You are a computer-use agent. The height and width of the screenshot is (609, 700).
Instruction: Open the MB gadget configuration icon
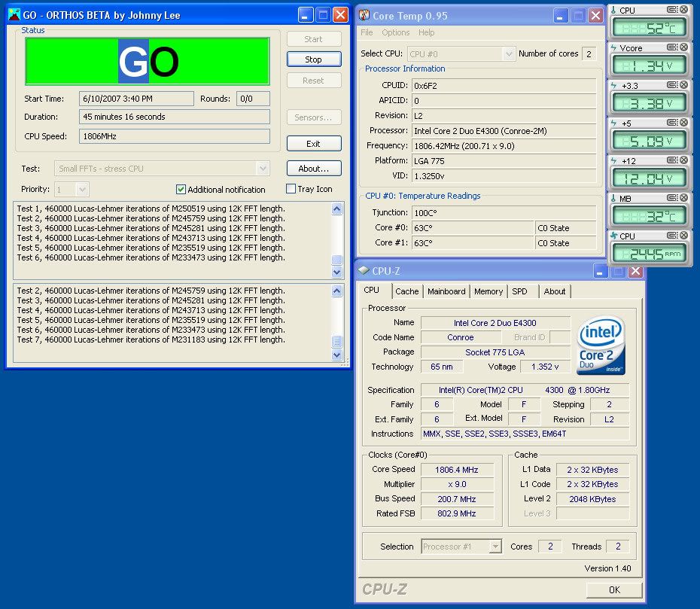coord(672,197)
